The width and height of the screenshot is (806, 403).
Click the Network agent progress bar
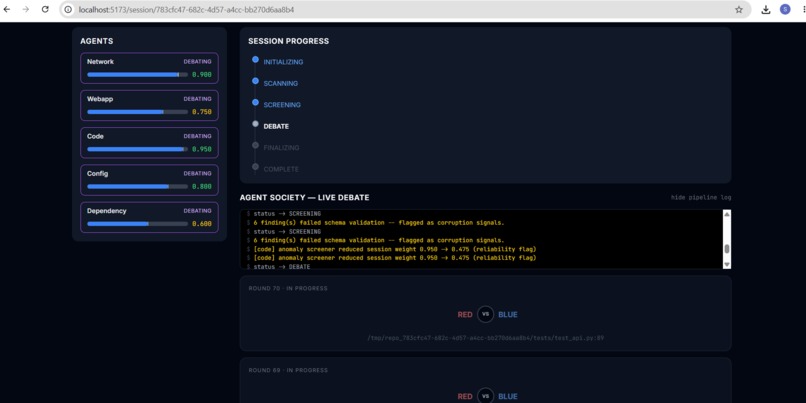pos(137,75)
